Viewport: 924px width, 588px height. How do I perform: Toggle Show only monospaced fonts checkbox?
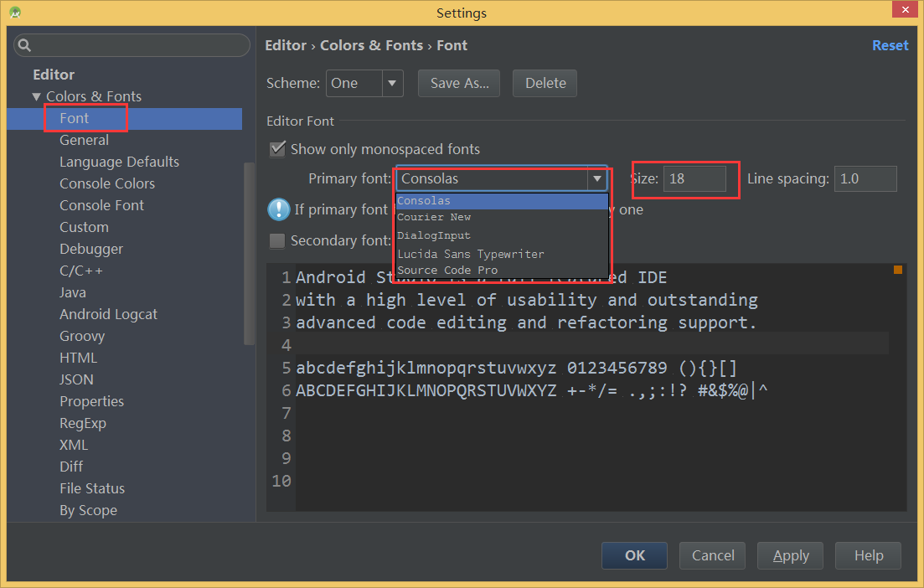[277, 149]
